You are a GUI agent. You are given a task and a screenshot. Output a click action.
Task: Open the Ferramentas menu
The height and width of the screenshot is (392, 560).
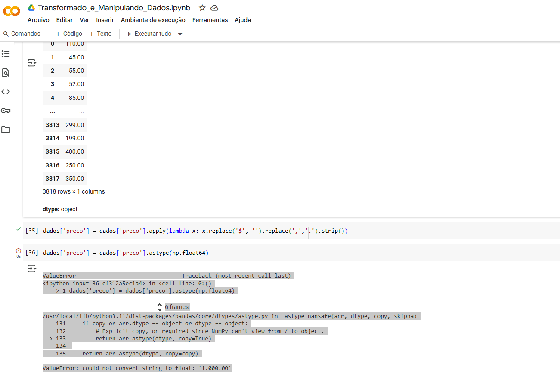click(x=210, y=20)
